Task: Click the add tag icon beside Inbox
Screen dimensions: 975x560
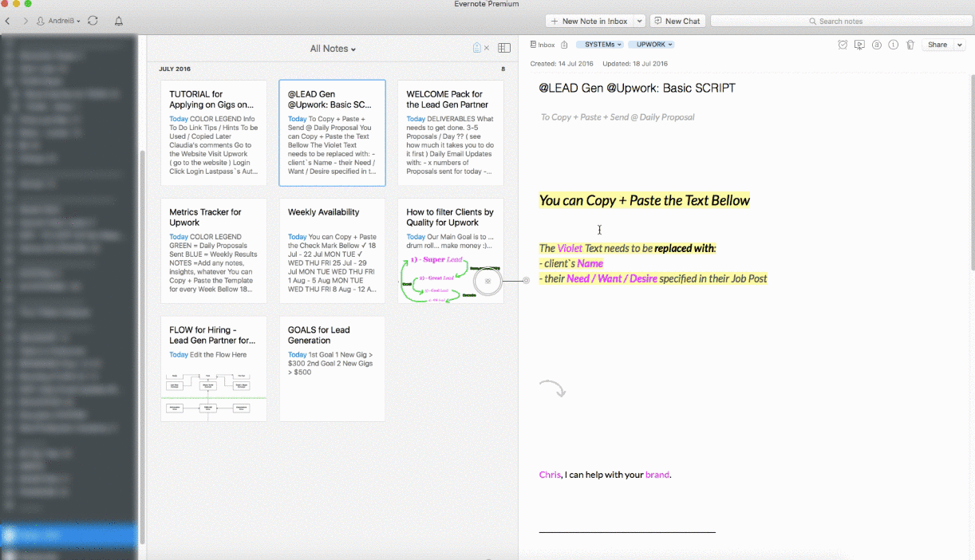Action: tap(565, 45)
